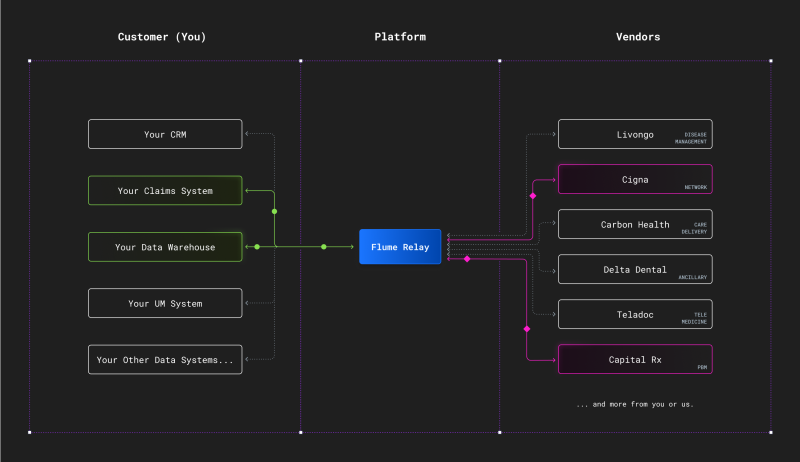Select the Your UM System box

pos(165,303)
